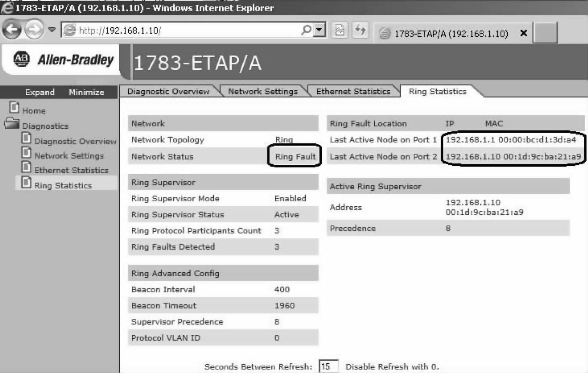Click the Ring Fault network status value
588x373 pixels.
coord(295,156)
